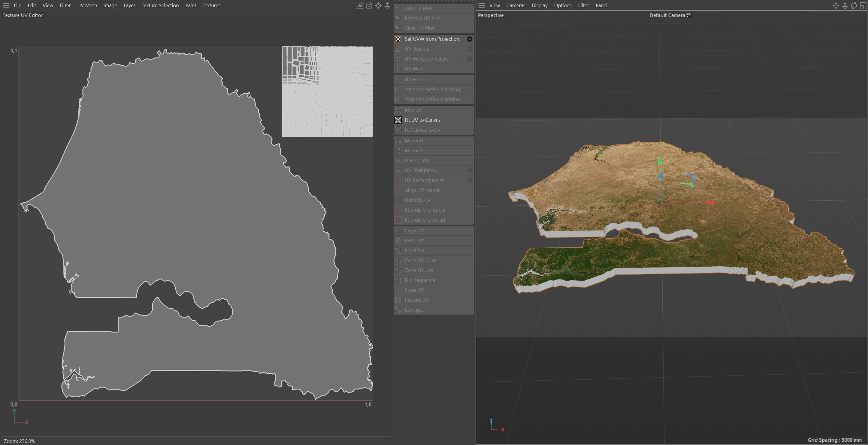Open the Texture Selection menu
Viewport: 868px width, 445px height.
tap(160, 5)
